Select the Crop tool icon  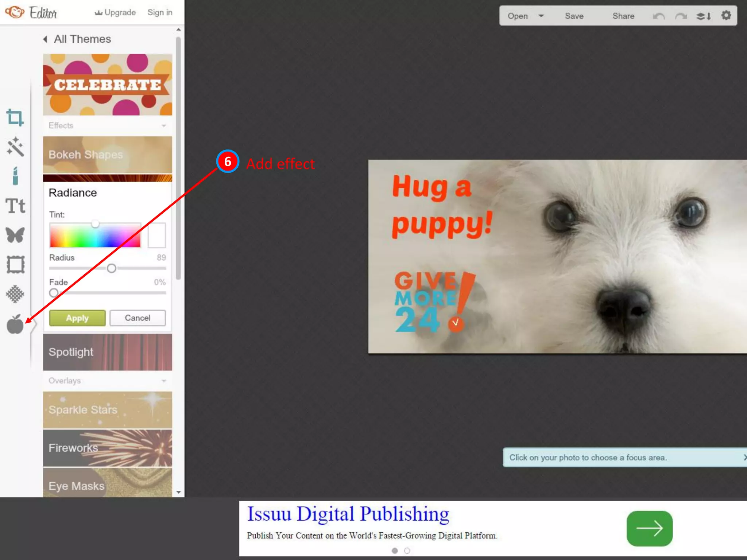click(15, 118)
